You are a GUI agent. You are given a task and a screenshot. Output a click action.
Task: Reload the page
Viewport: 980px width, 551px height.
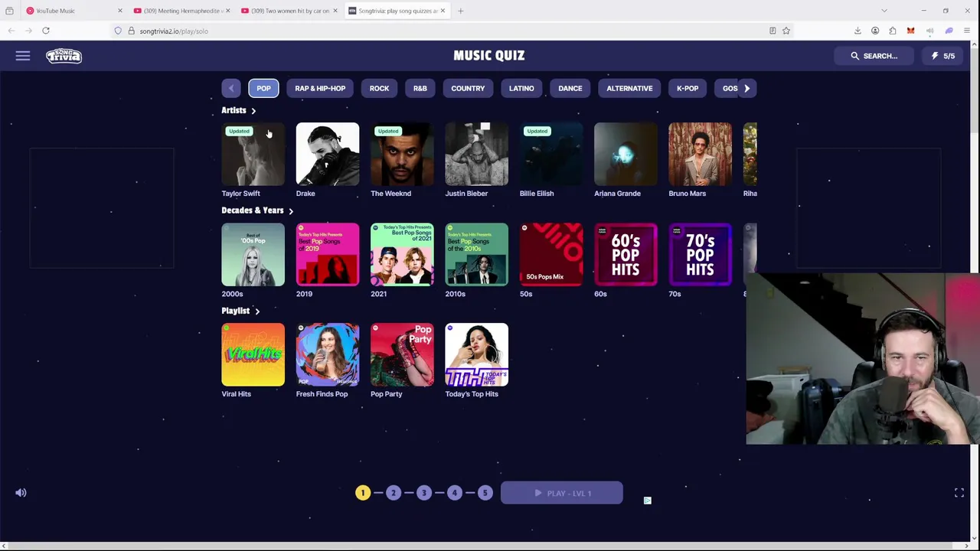(x=46, y=31)
